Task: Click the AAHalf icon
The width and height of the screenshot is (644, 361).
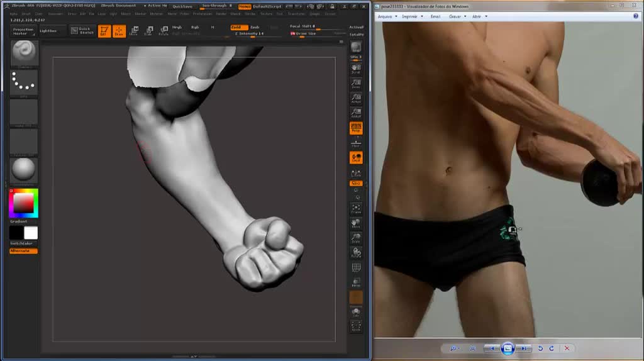Action: tap(356, 113)
